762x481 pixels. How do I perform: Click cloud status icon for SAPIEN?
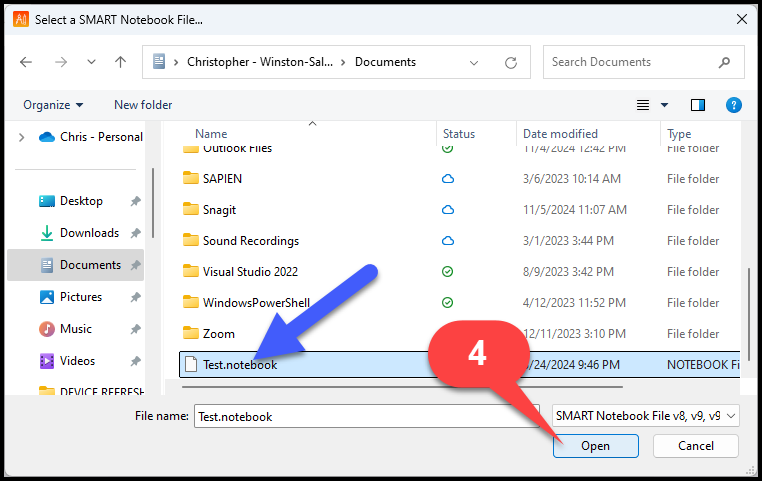pos(448,179)
